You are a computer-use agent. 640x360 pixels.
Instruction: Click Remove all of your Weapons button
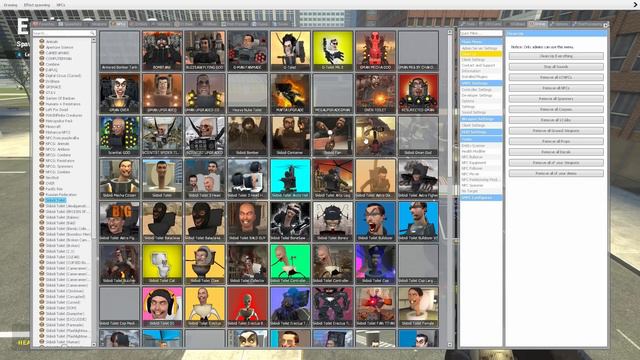click(556, 162)
